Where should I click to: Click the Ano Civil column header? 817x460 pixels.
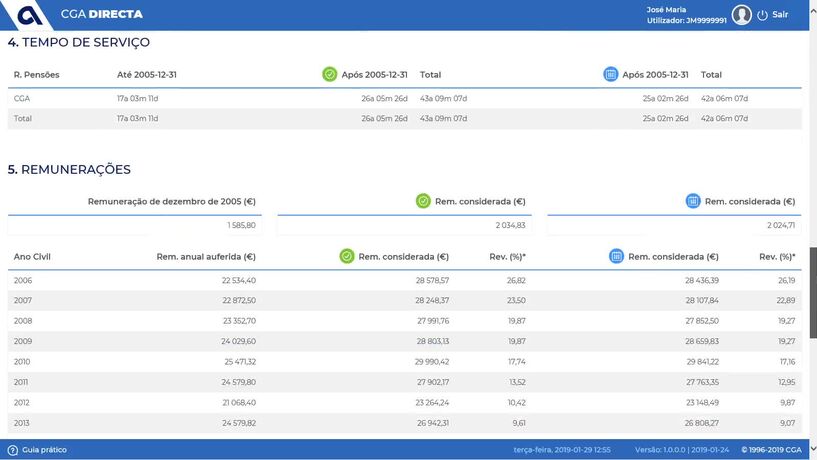click(32, 257)
